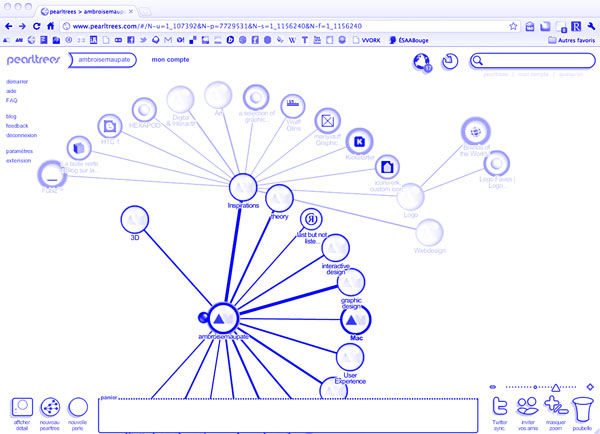The width and height of the screenshot is (600, 434).
Task: Click the Facebook bookmark icon
Action: click(x=130, y=40)
